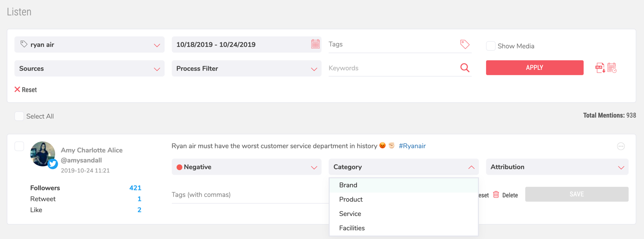Screen dimensions: 644x239
Task: Click the Listen page heading
Action: tap(19, 12)
